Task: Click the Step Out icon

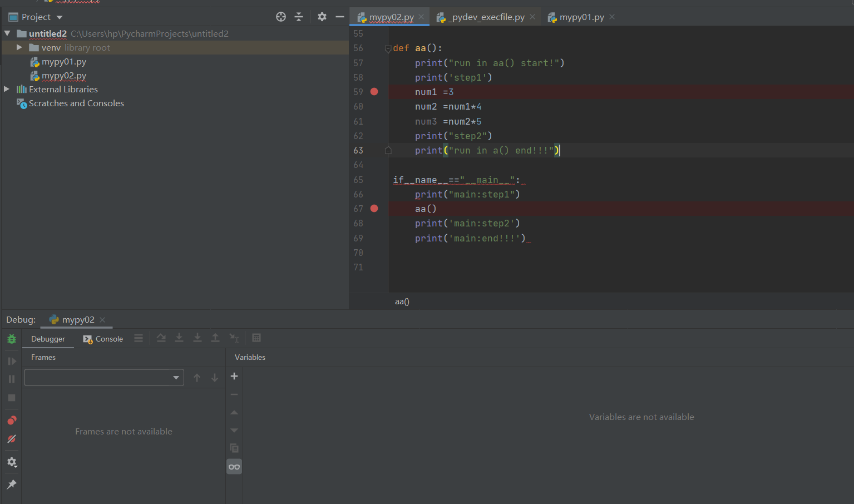Action: (215, 338)
